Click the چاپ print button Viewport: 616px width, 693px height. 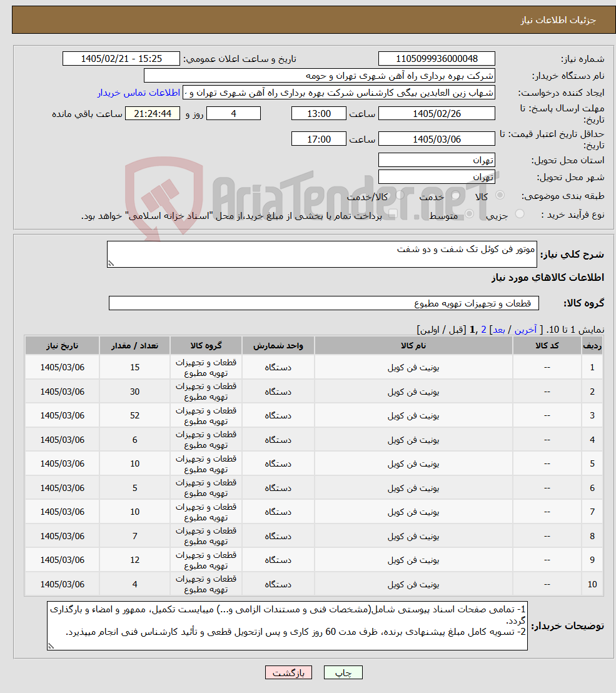tap(343, 672)
